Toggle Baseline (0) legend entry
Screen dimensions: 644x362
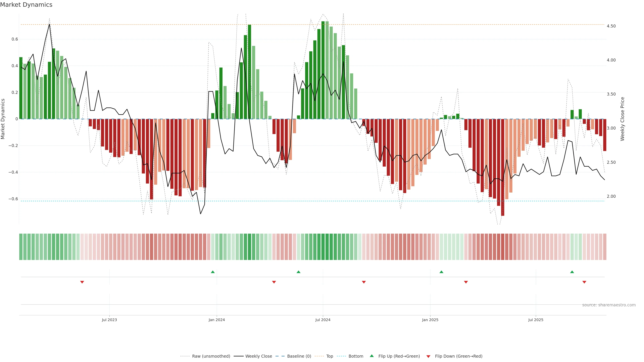point(299,356)
